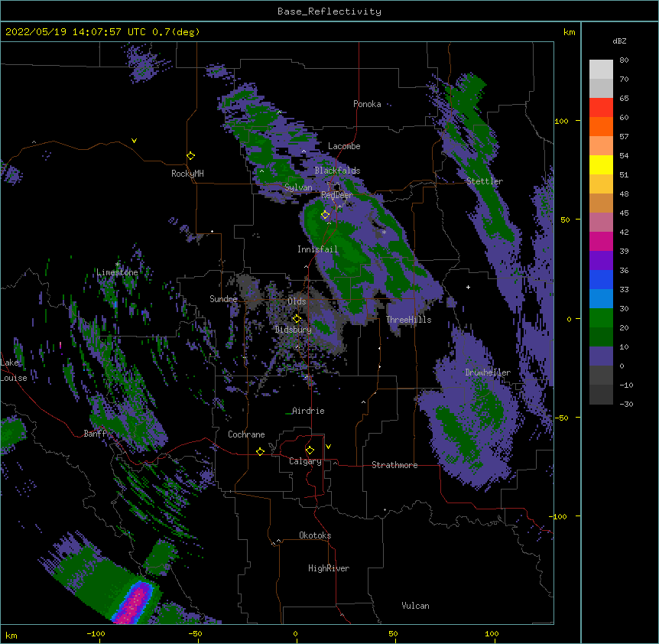659x644 pixels.
Task: Click the Sundre town label
Action: point(223,299)
